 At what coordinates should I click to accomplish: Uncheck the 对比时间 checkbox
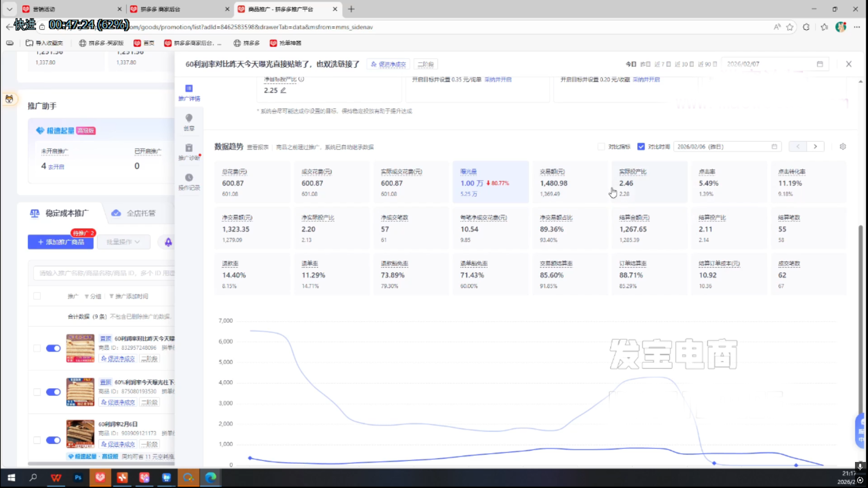[x=641, y=146]
